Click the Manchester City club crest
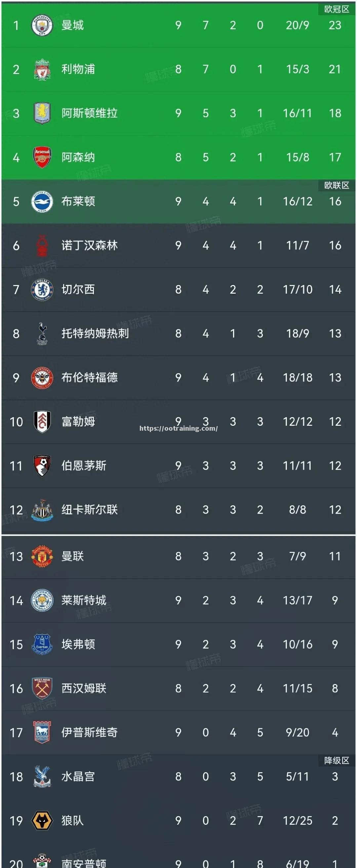The height and width of the screenshot is (868, 357). [42, 25]
